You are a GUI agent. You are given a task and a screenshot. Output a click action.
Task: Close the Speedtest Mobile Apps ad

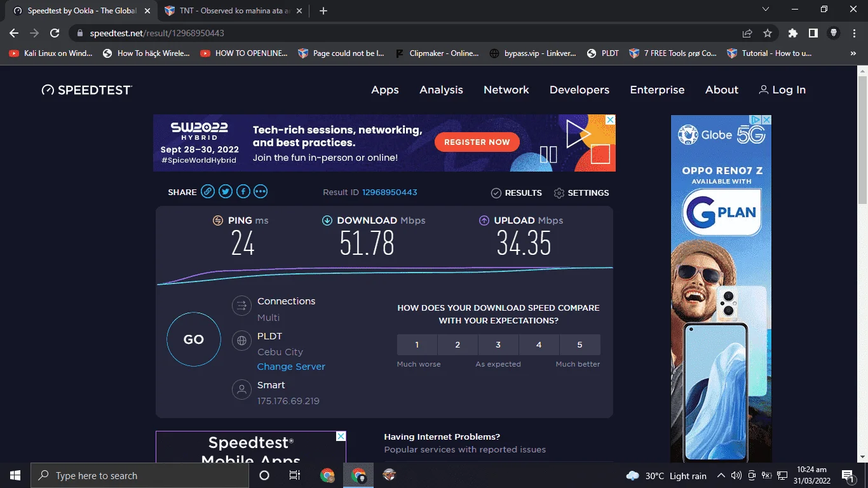click(x=341, y=437)
